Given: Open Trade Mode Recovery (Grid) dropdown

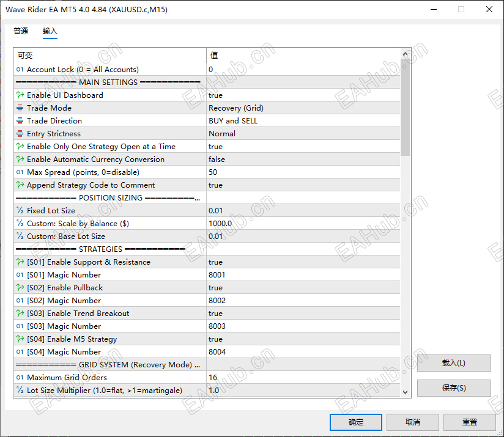Looking at the screenshot, I should (x=303, y=108).
